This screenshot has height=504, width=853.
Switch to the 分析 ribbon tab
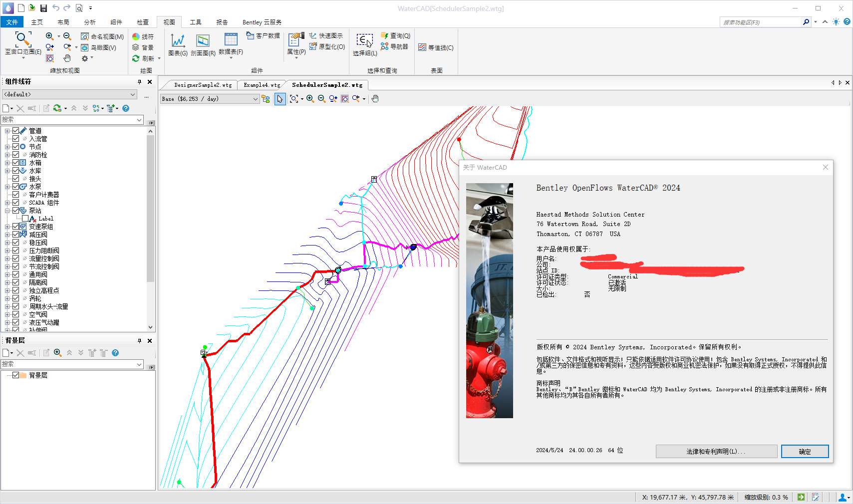coord(90,22)
